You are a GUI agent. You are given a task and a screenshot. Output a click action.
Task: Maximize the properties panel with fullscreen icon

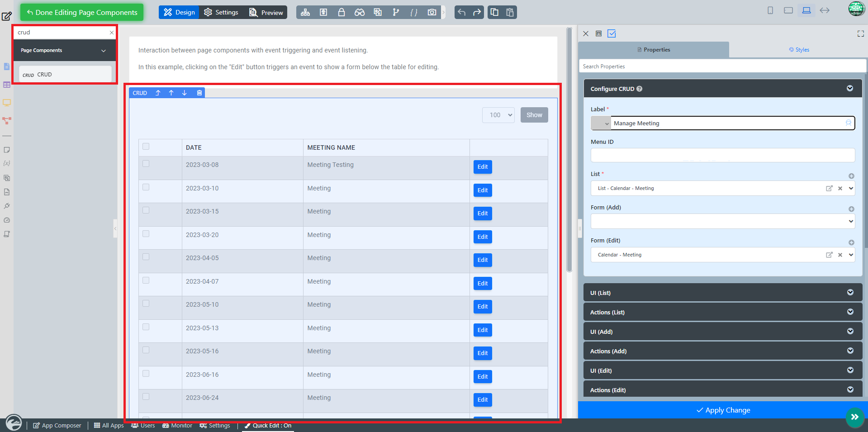click(860, 33)
